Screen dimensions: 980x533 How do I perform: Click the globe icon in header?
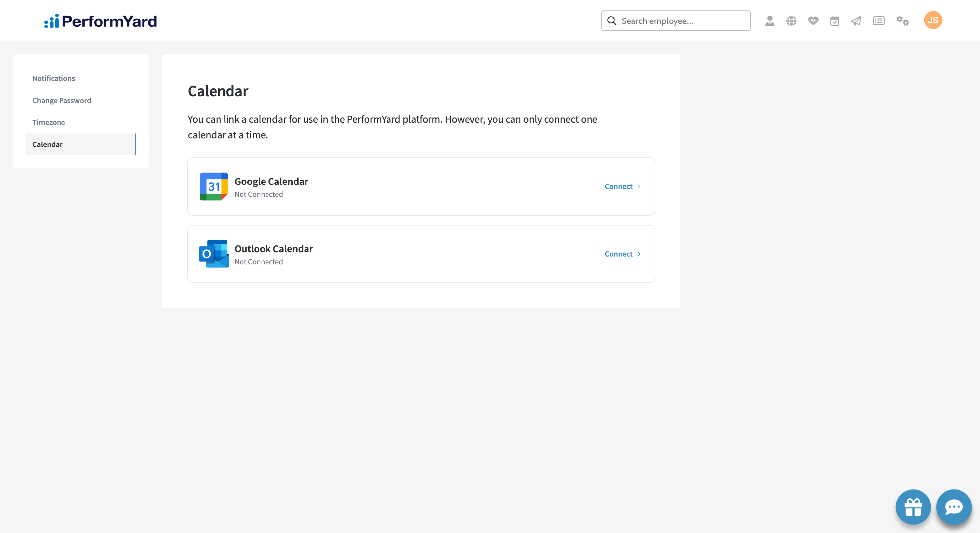pos(791,21)
